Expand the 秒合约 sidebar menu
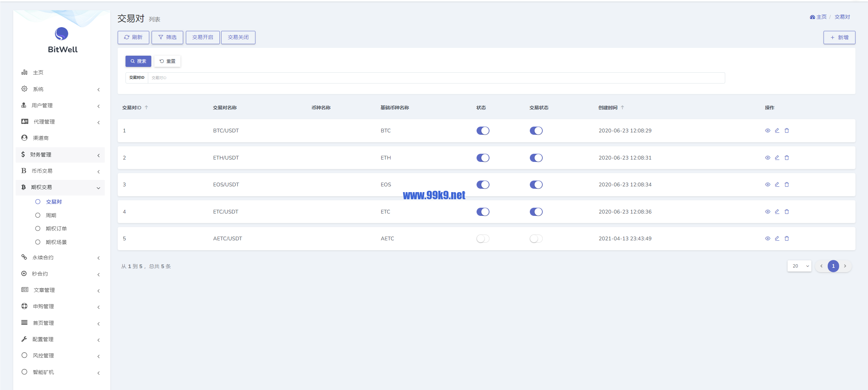Screen dimensions: 868x390 [x=60, y=274]
